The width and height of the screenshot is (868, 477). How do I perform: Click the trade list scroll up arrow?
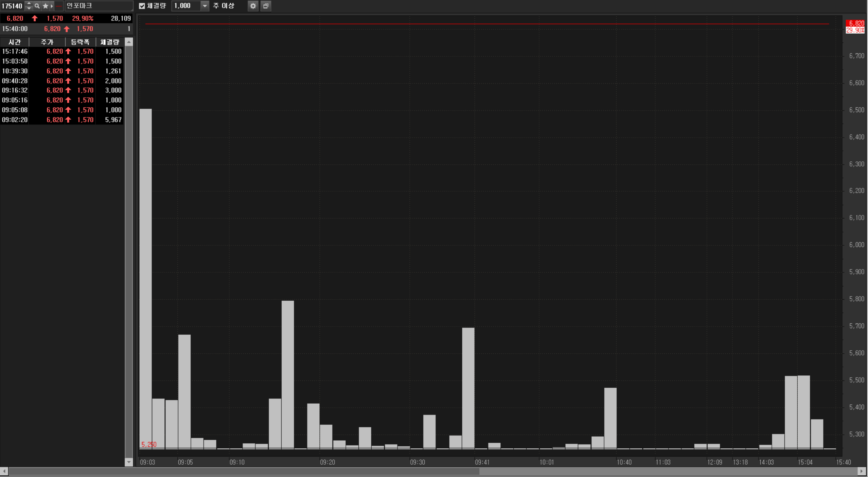(129, 42)
